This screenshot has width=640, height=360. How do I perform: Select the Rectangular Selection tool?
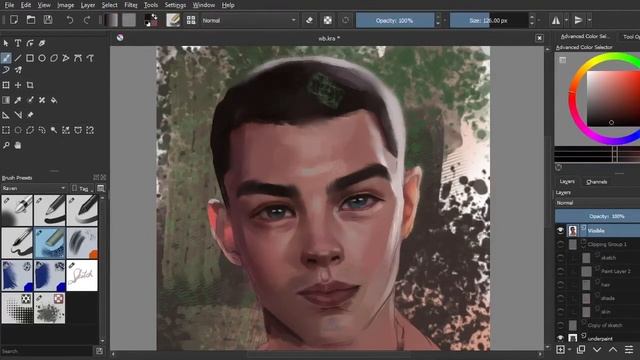point(6,130)
